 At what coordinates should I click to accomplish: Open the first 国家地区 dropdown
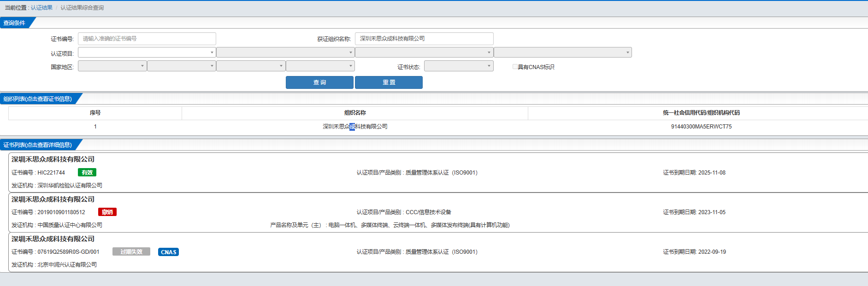[x=112, y=66]
